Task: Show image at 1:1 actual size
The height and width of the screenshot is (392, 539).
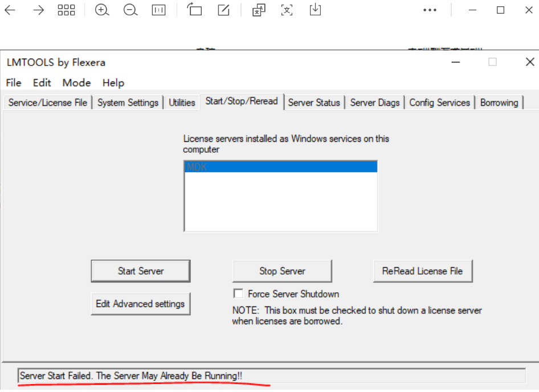Action: 159,10
